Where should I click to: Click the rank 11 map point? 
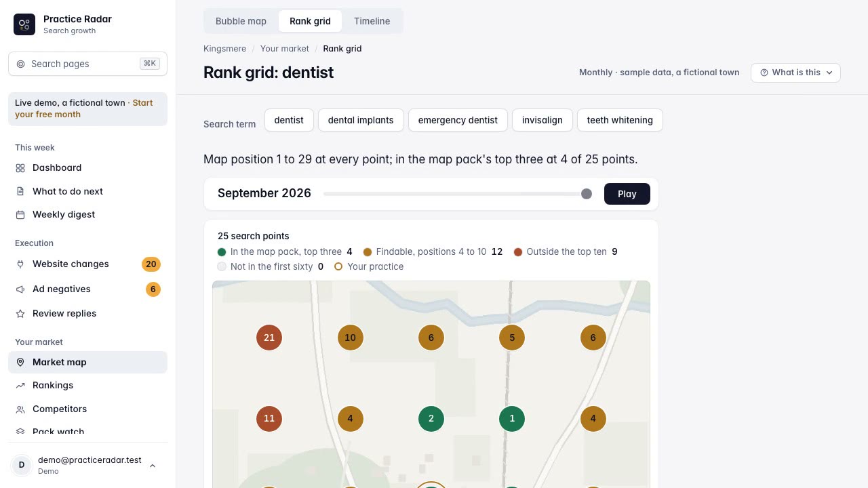(269, 418)
